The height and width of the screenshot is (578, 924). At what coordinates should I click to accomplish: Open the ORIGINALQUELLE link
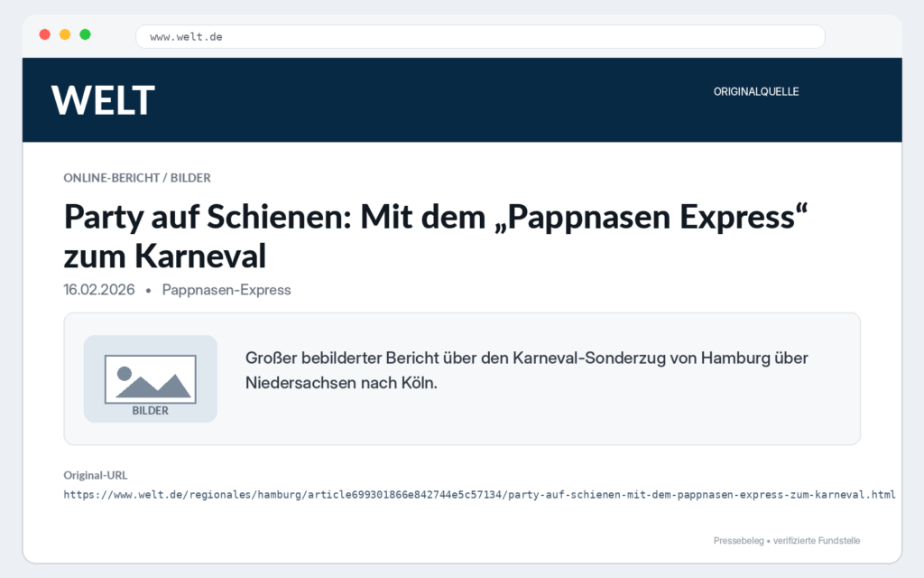[756, 91]
